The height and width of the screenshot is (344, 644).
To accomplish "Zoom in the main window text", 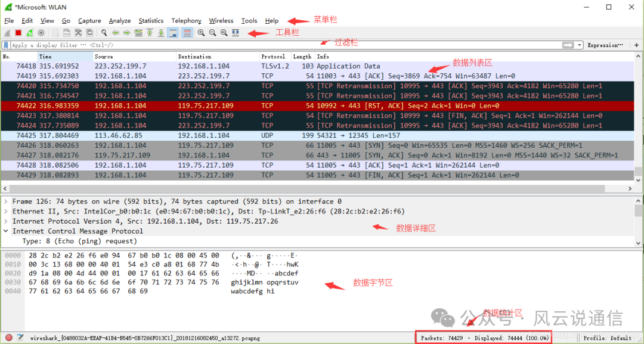I will (202, 33).
